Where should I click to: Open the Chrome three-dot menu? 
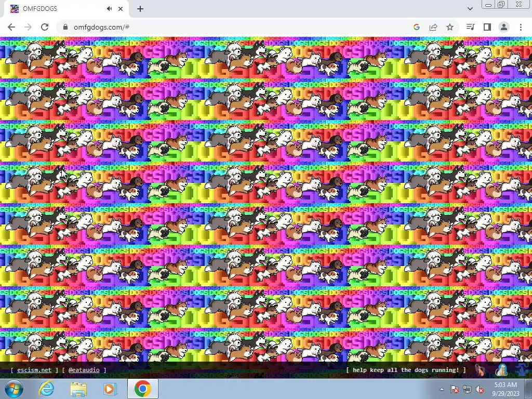[x=521, y=27]
